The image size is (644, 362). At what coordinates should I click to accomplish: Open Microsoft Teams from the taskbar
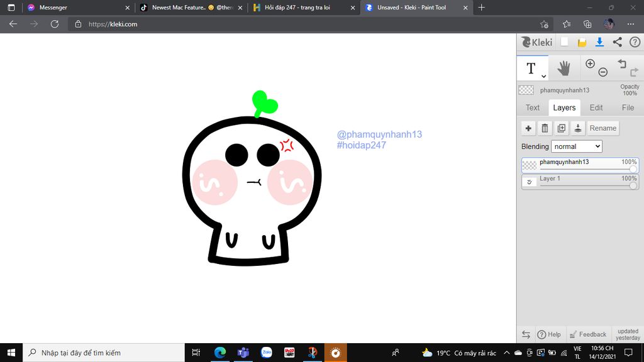pyautogui.click(x=243, y=353)
